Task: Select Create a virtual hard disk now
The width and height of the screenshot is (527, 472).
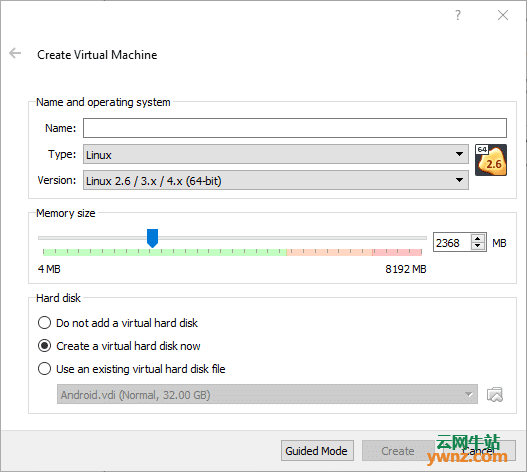Action: pyautogui.click(x=119, y=346)
